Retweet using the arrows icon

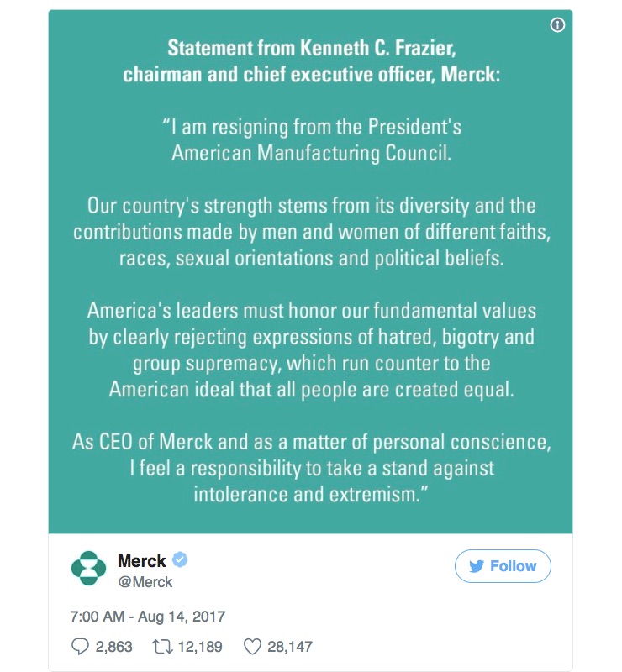coord(162,646)
